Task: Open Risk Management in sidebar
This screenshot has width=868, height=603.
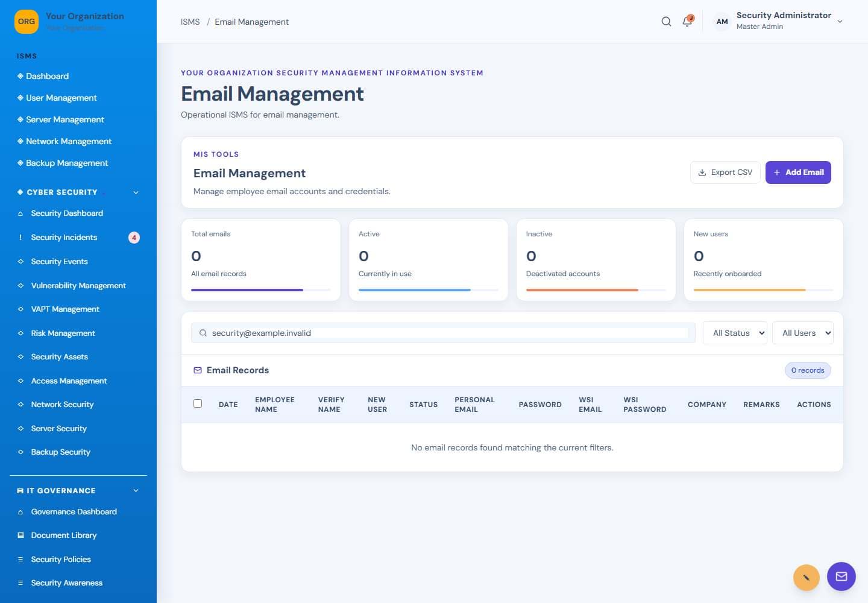Action: point(63,333)
